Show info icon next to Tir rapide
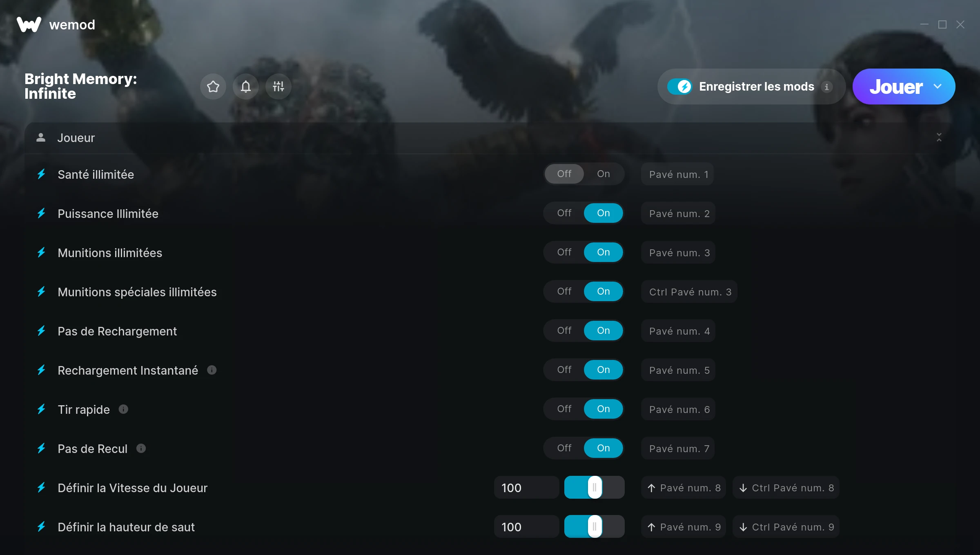 pos(123,409)
